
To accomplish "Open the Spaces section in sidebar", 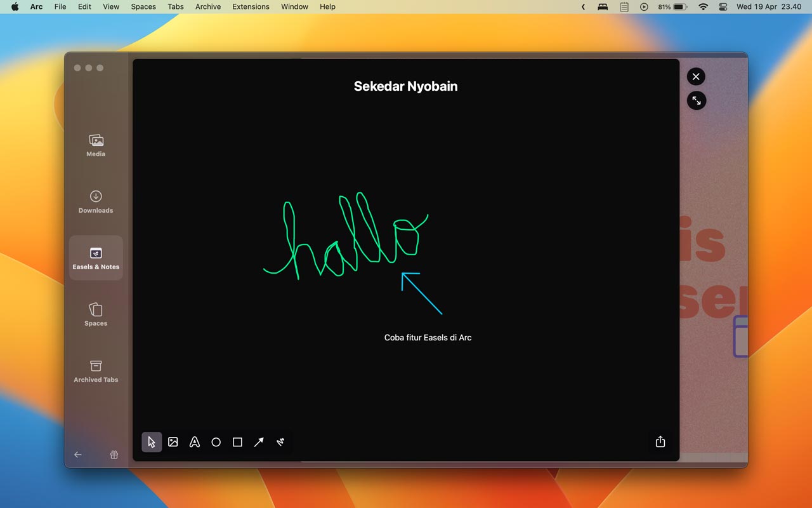I will click(96, 315).
